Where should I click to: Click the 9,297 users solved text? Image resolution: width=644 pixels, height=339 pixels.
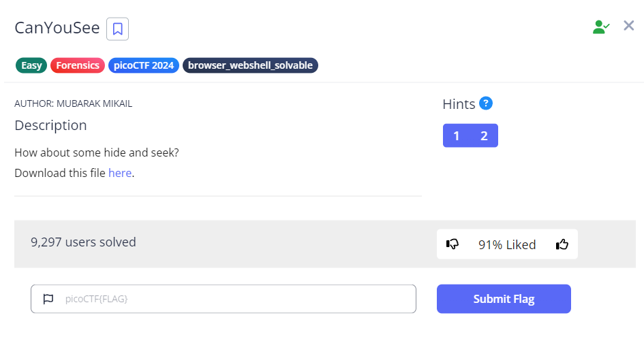[83, 242]
